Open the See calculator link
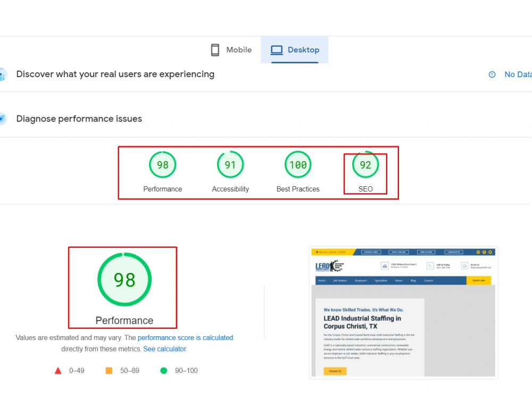Screen dimensions: 532x399 [164, 349]
